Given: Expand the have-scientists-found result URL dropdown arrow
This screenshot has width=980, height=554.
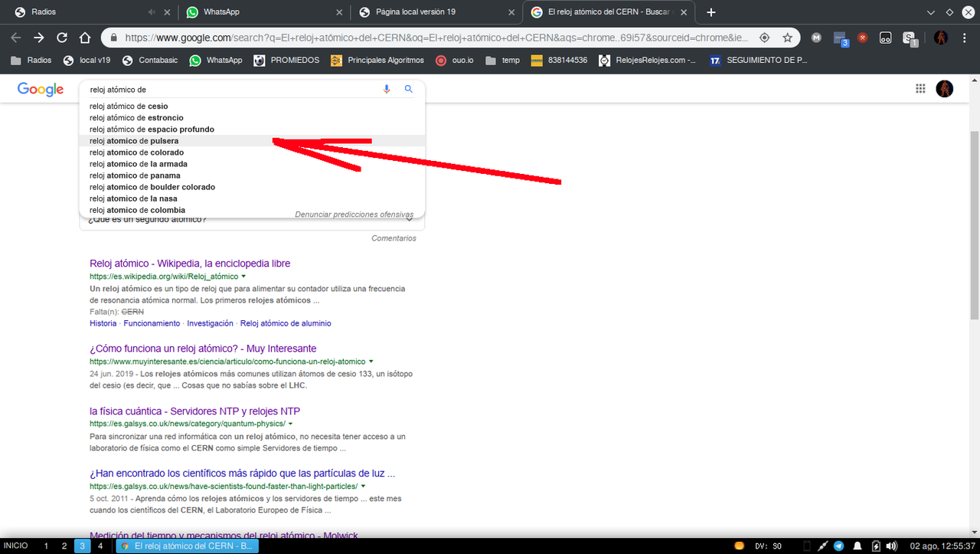Looking at the screenshot, I should pyautogui.click(x=363, y=486).
